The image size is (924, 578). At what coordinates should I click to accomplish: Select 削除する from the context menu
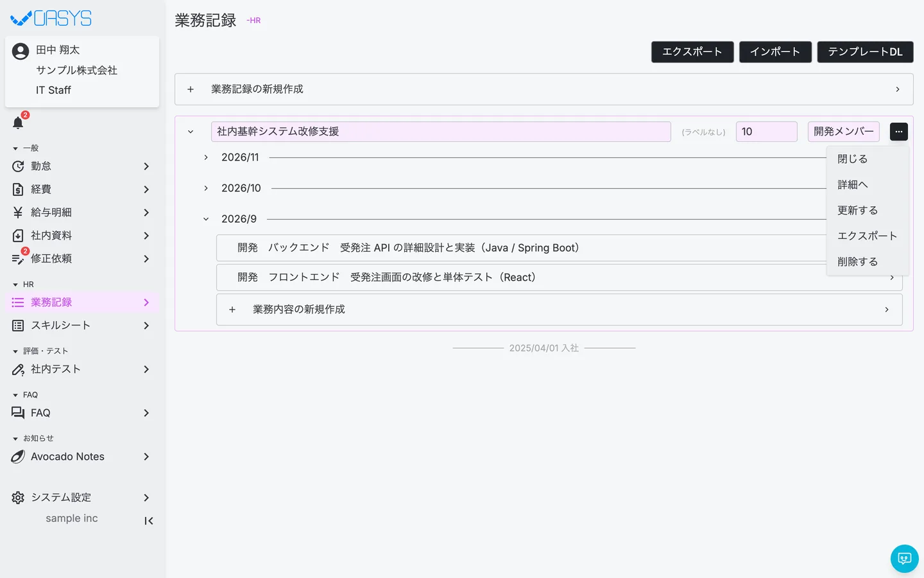[x=868, y=261]
